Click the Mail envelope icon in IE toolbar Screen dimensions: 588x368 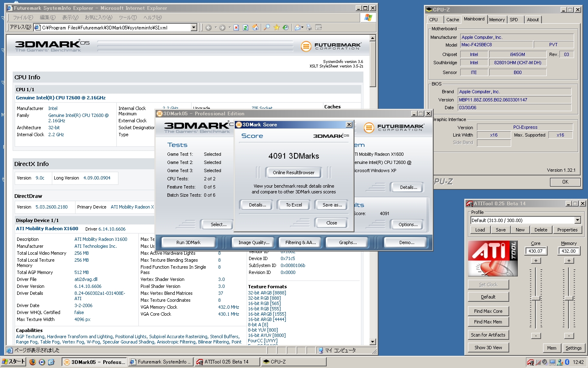click(x=297, y=27)
